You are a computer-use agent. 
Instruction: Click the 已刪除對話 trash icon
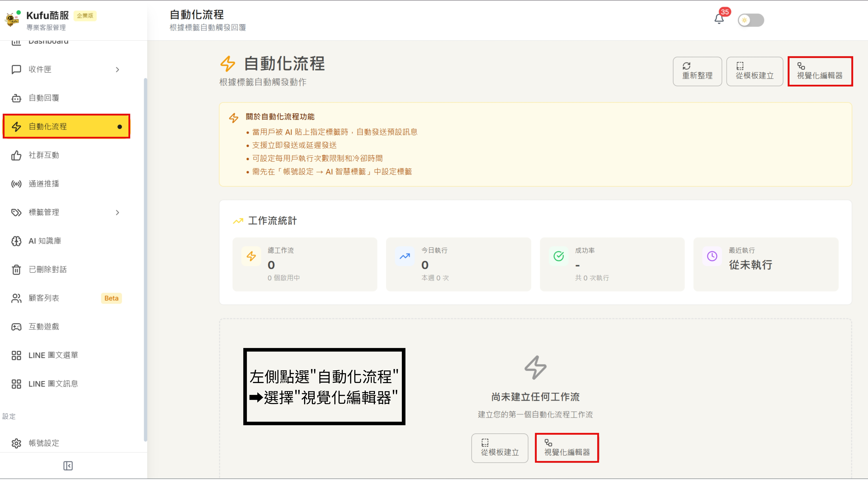pos(16,270)
